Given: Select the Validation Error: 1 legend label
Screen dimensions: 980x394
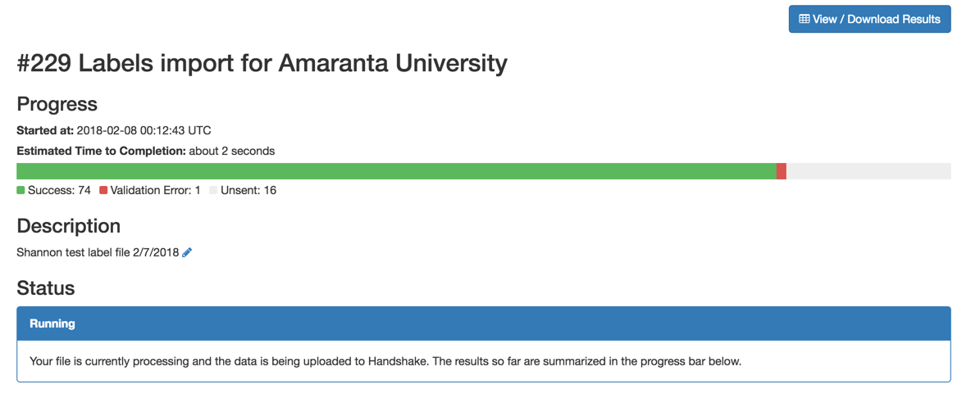Looking at the screenshot, I should pyautogui.click(x=155, y=190).
